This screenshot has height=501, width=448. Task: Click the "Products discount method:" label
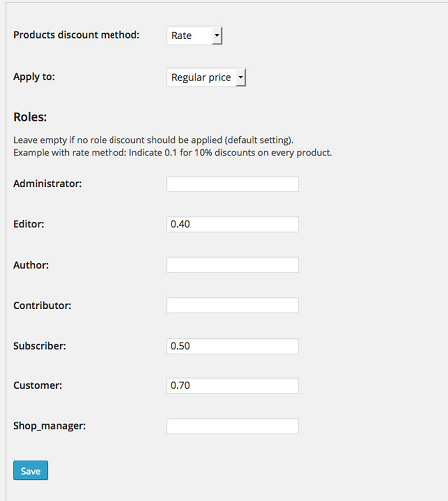[77, 35]
